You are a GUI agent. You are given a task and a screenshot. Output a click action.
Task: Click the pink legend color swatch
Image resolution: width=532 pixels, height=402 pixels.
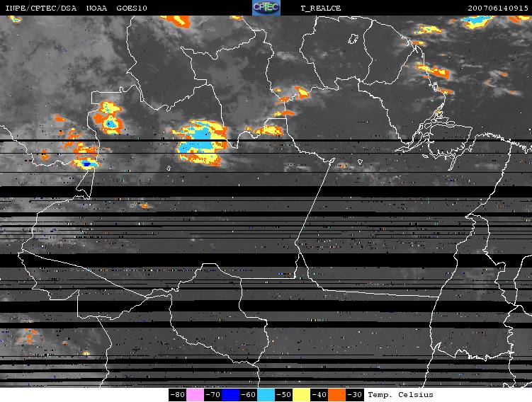coord(196,394)
